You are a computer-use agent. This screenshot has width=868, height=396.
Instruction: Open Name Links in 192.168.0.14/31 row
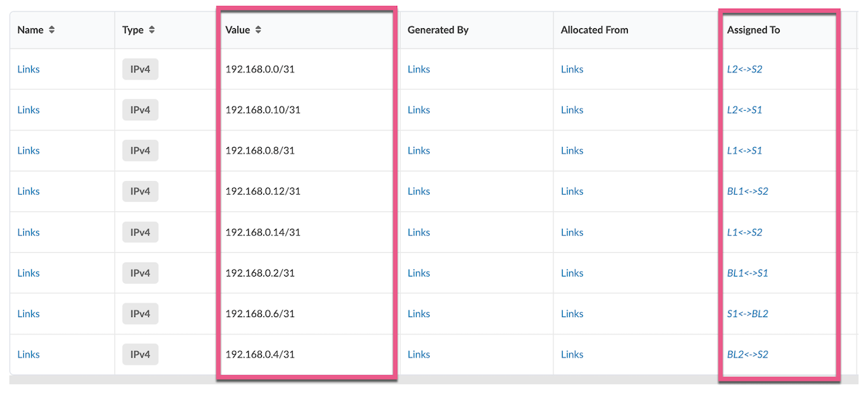click(x=28, y=232)
